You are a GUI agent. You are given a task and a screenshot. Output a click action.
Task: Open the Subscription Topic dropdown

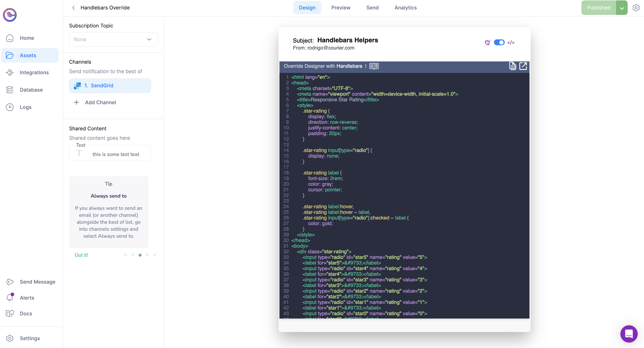[113, 39]
